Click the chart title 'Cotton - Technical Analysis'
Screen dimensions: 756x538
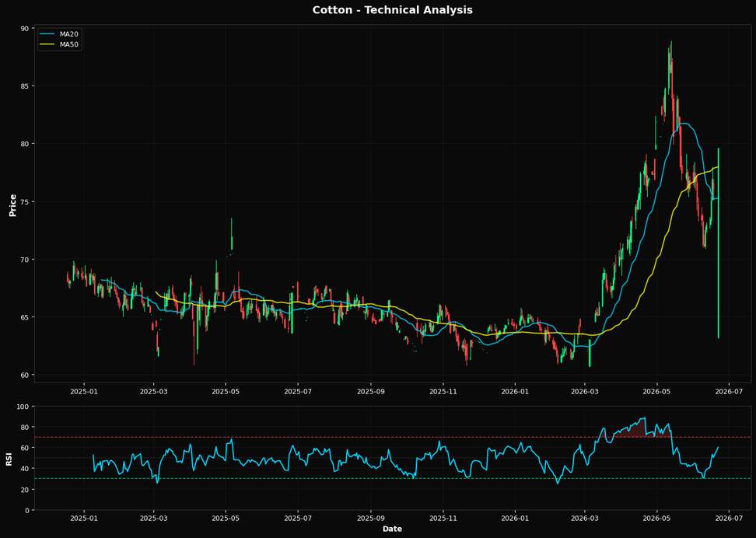[x=392, y=9]
